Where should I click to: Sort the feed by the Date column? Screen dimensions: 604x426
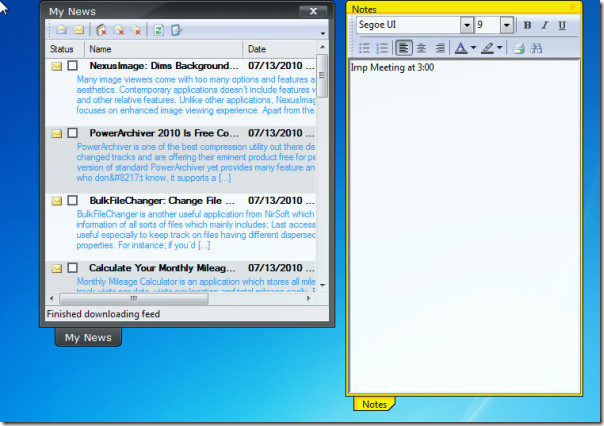(280, 49)
